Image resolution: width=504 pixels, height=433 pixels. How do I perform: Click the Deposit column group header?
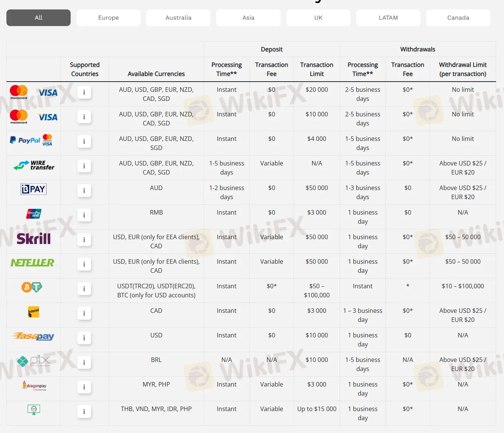[272, 49]
